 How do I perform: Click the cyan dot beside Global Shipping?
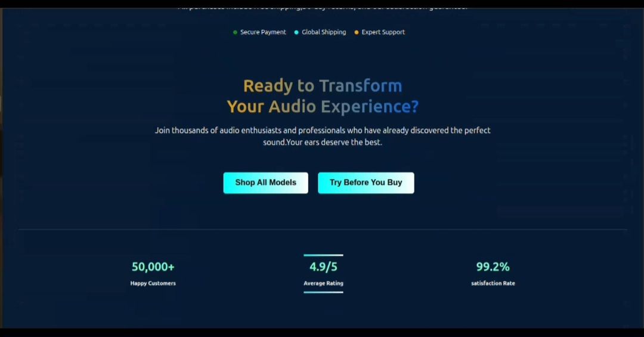pyautogui.click(x=296, y=32)
